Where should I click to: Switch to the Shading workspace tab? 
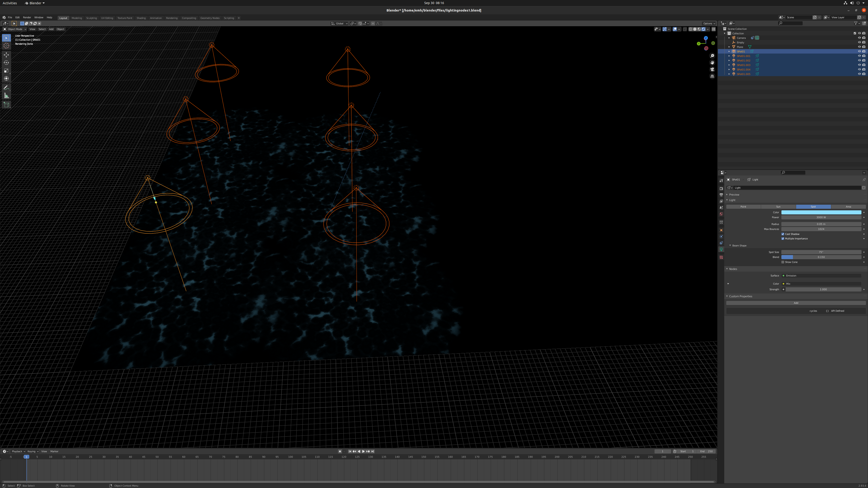tap(141, 18)
